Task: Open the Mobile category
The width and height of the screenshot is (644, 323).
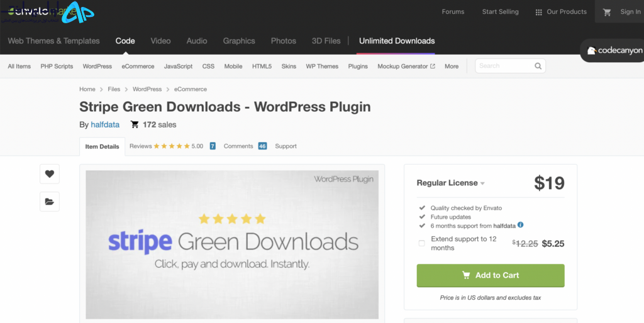Action: tap(233, 66)
